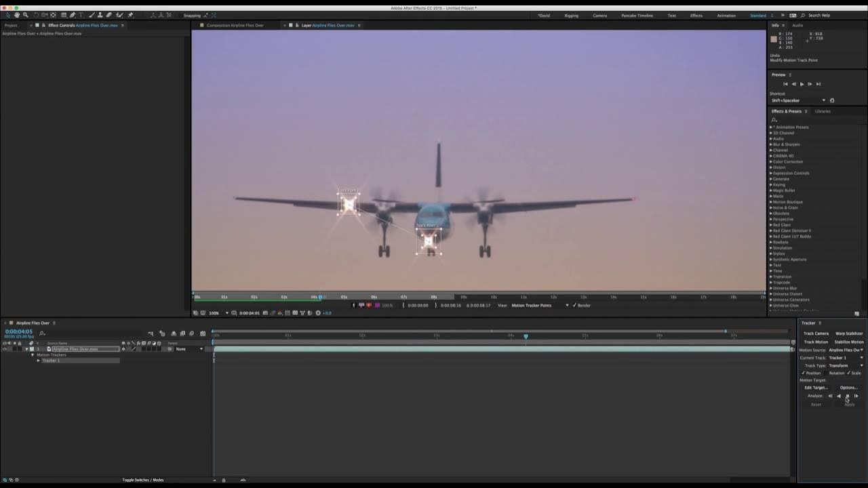
Task: Click the Search Help field
Action: pyautogui.click(x=818, y=16)
